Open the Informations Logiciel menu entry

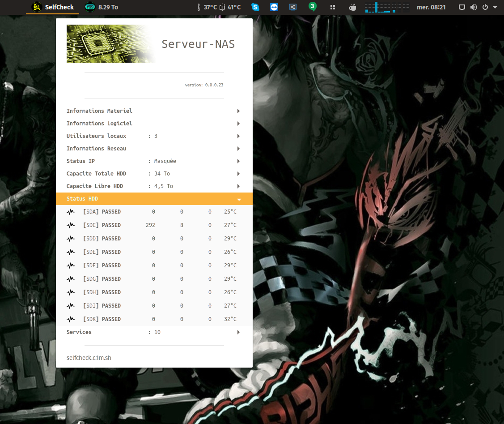[x=154, y=124]
